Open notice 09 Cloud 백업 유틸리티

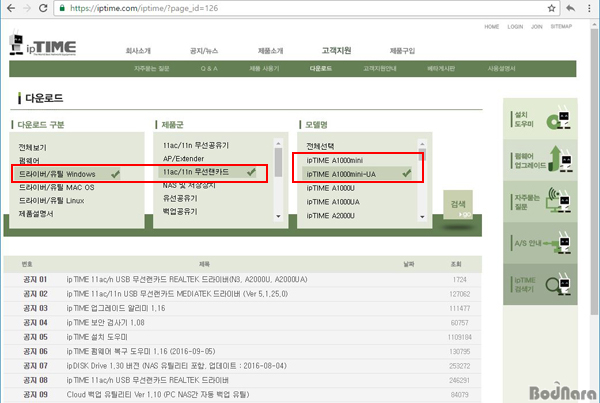click(158, 395)
